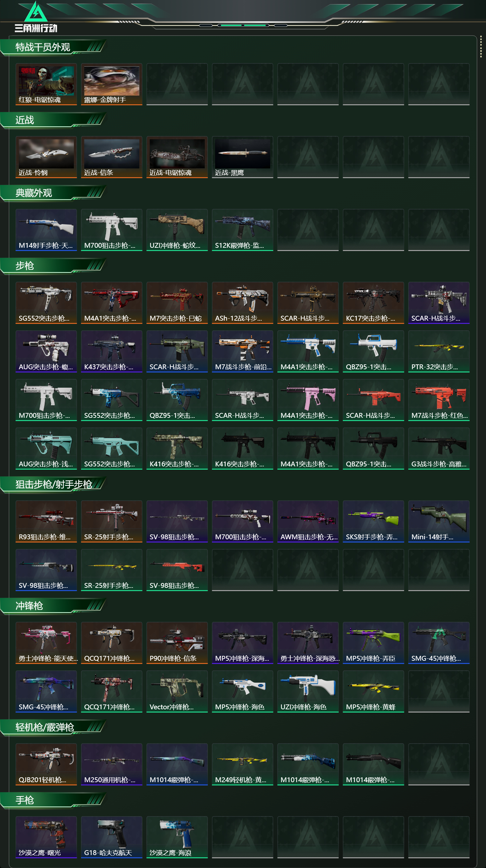Screen dimensions: 486x868
Task: Select the MP5冲锋枪-黄蜂 skin
Action: point(374,691)
